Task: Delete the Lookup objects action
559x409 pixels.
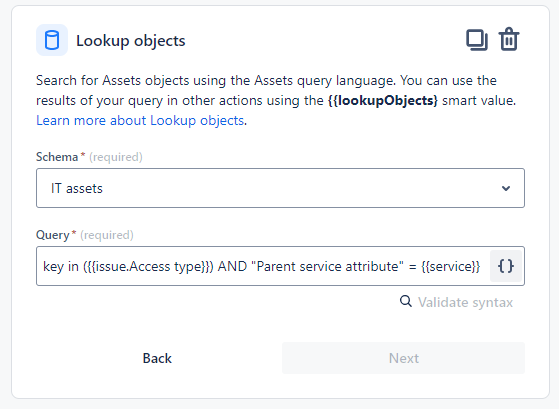Action: pos(509,39)
